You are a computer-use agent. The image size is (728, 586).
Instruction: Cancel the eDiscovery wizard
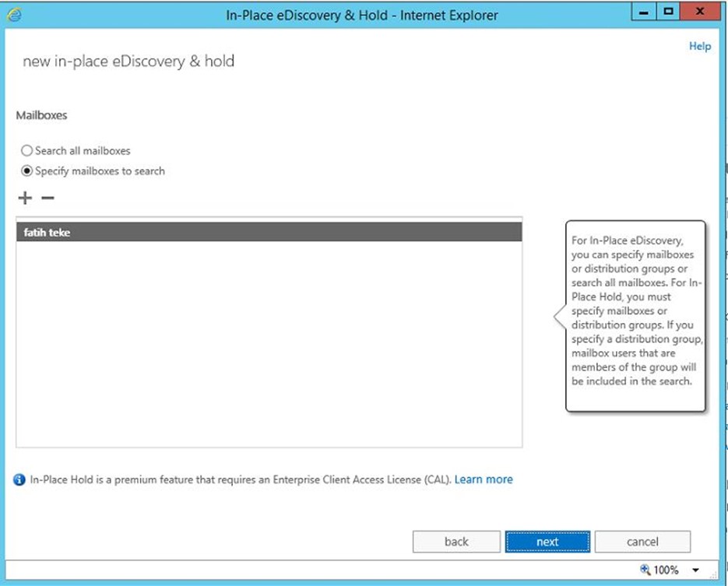(642, 542)
